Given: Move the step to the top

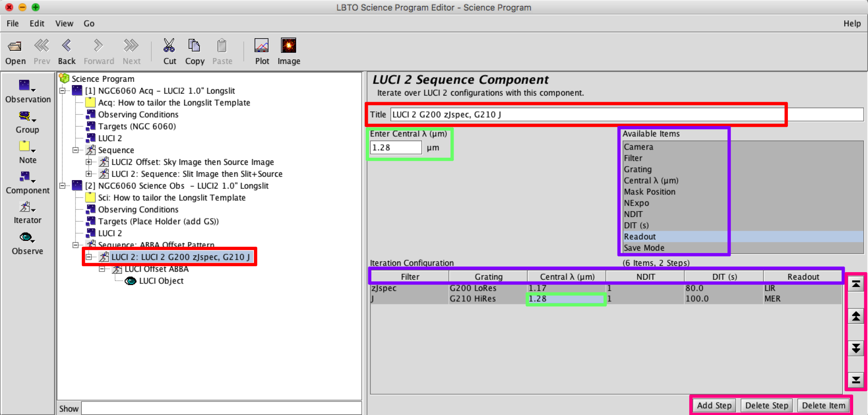Looking at the screenshot, I should click(x=856, y=284).
